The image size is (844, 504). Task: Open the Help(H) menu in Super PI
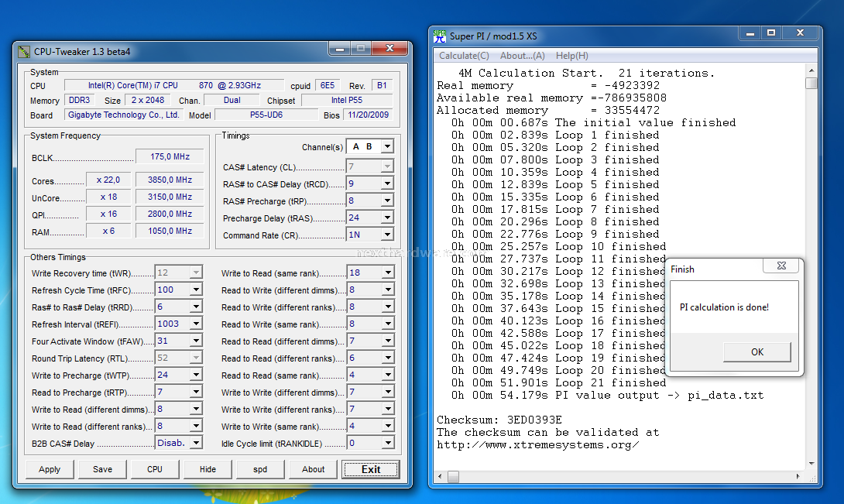[x=571, y=56]
